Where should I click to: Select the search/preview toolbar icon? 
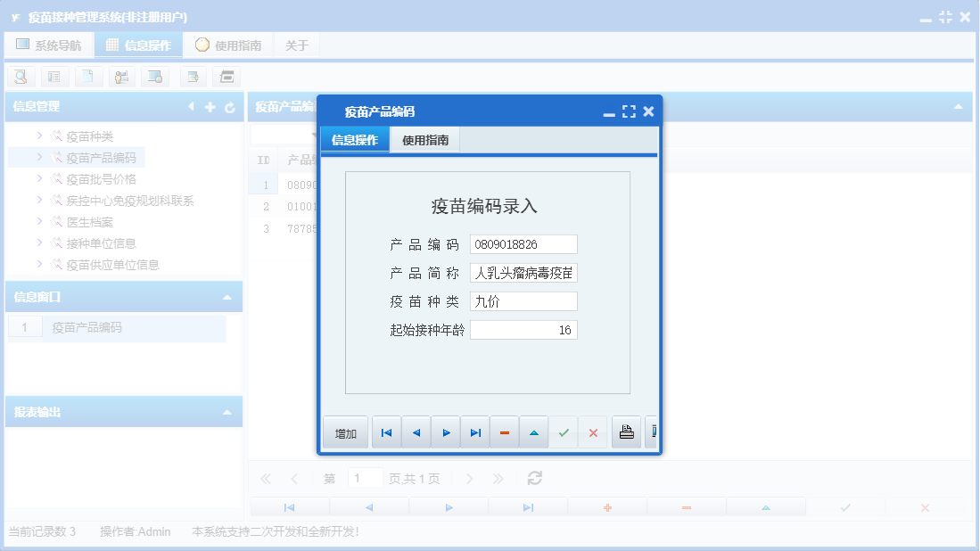(20, 77)
